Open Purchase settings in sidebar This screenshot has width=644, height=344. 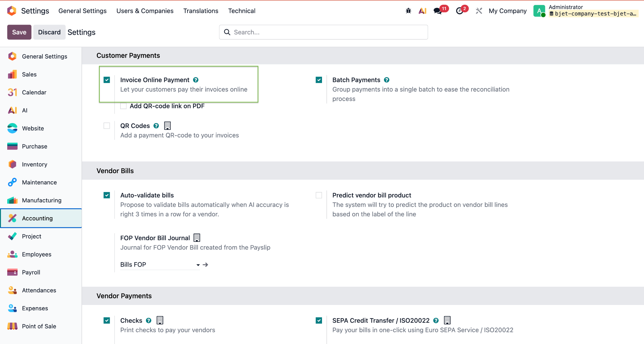[41, 146]
